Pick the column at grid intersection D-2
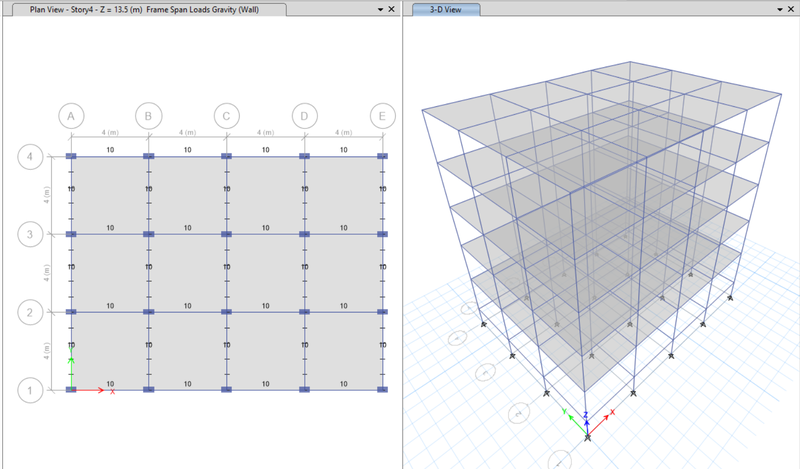The height and width of the screenshot is (469, 800). [x=305, y=312]
